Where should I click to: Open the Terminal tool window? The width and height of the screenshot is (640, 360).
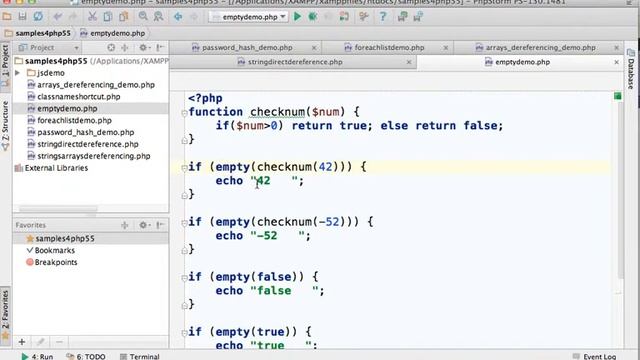140,356
